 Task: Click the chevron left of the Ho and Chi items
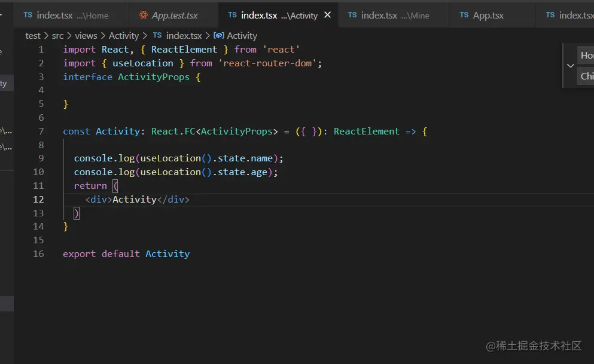pos(571,66)
